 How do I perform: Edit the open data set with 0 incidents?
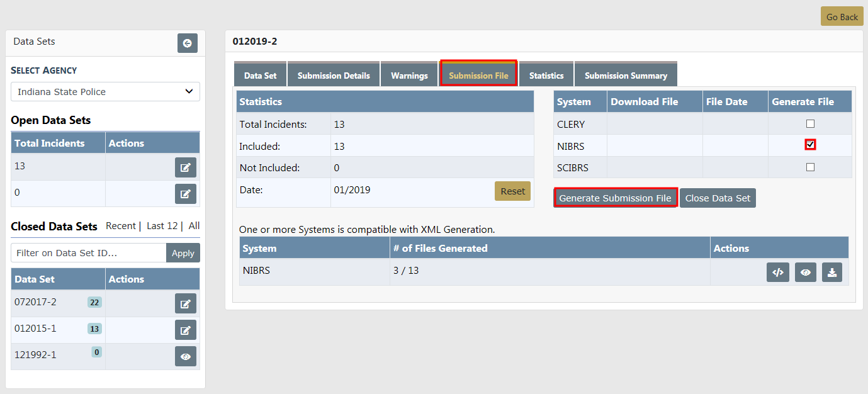[185, 194]
